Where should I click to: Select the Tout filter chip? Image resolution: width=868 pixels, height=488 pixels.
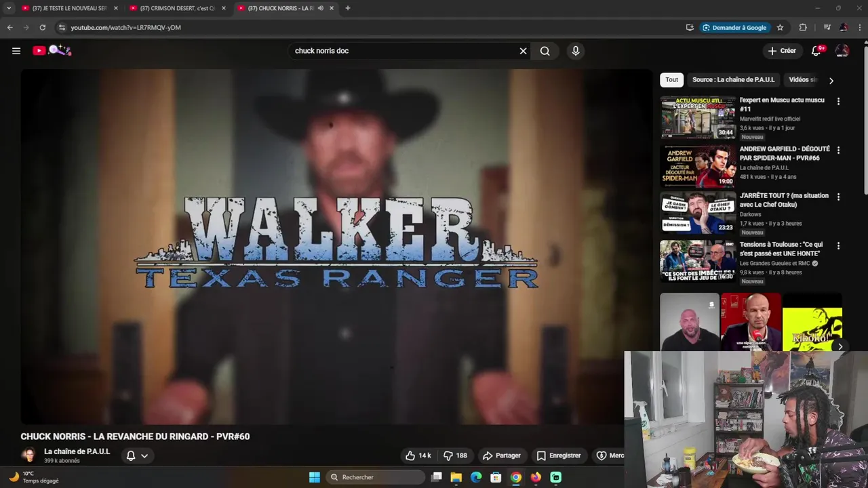tap(671, 80)
